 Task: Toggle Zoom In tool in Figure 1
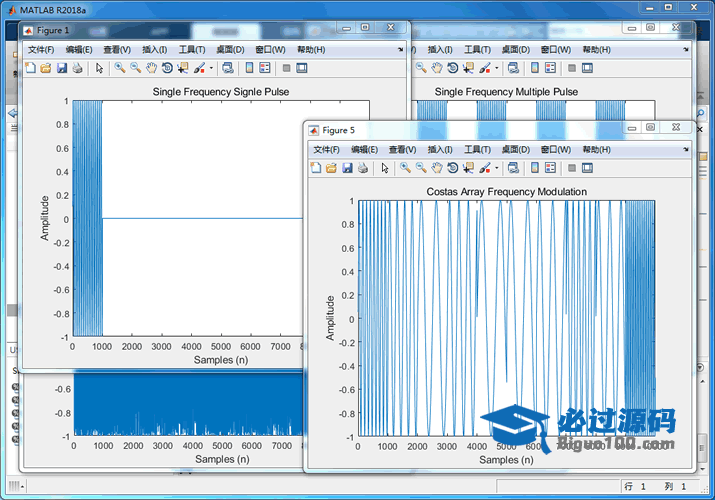click(x=120, y=68)
